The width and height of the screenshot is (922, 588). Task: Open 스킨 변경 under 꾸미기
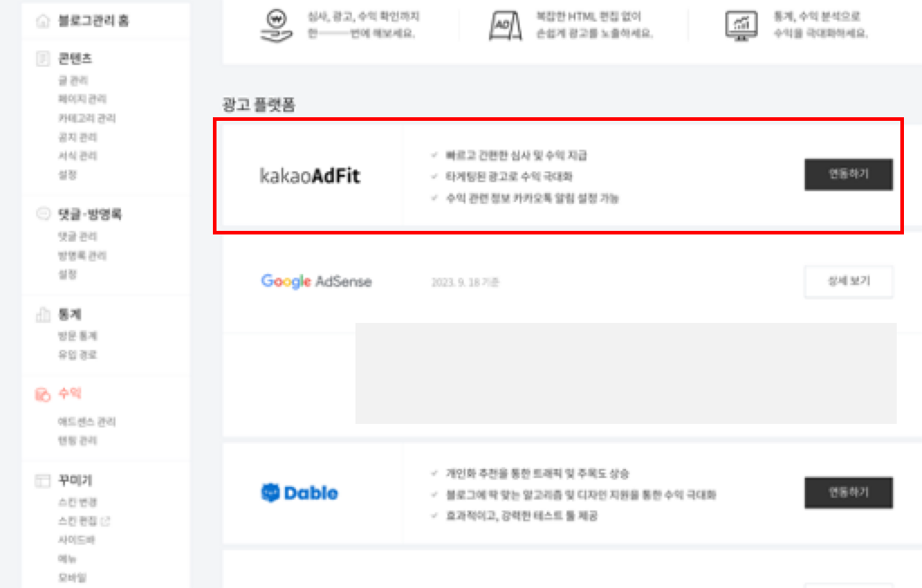pos(78,502)
